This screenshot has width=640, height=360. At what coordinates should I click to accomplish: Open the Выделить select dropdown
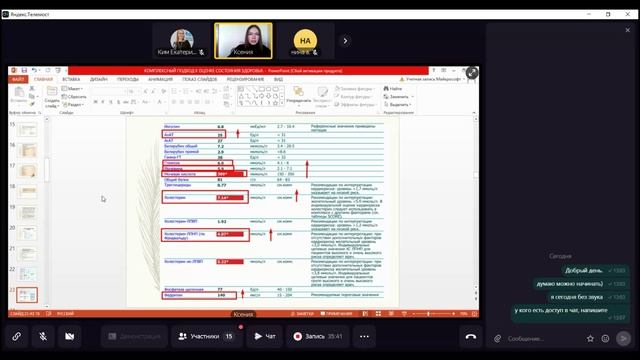[397, 105]
